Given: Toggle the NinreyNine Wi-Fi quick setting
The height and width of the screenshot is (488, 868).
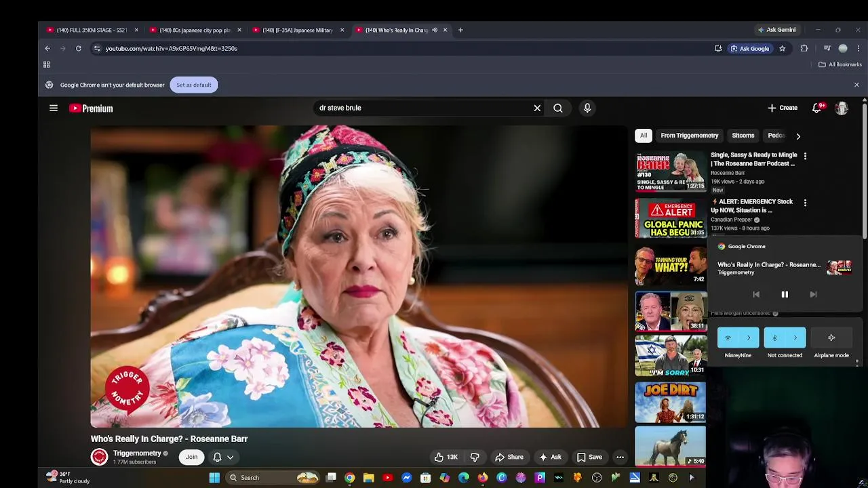Looking at the screenshot, I should (x=728, y=338).
